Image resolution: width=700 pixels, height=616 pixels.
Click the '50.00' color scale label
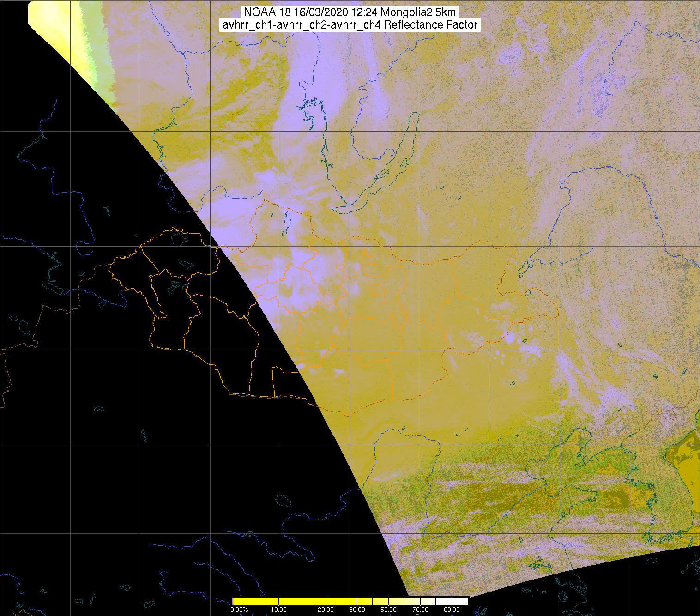coord(388,610)
